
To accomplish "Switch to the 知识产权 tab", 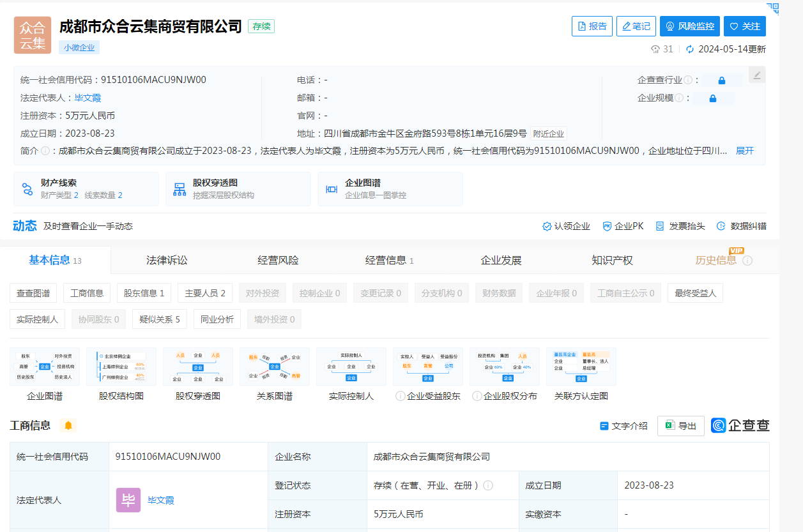I will [612, 261].
